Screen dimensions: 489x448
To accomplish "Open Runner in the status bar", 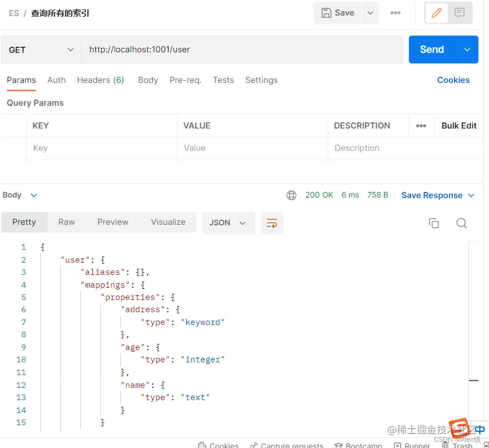I will 412,445.
